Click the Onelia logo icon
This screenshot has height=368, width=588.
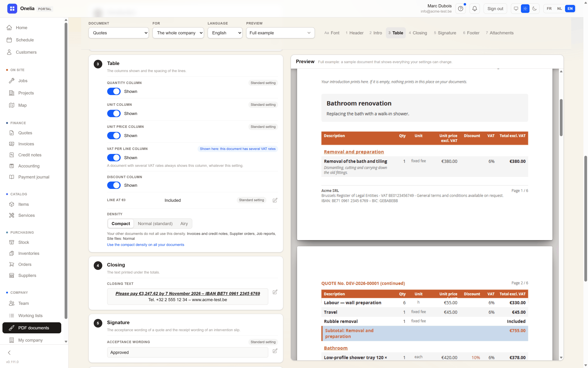pyautogui.click(x=12, y=9)
